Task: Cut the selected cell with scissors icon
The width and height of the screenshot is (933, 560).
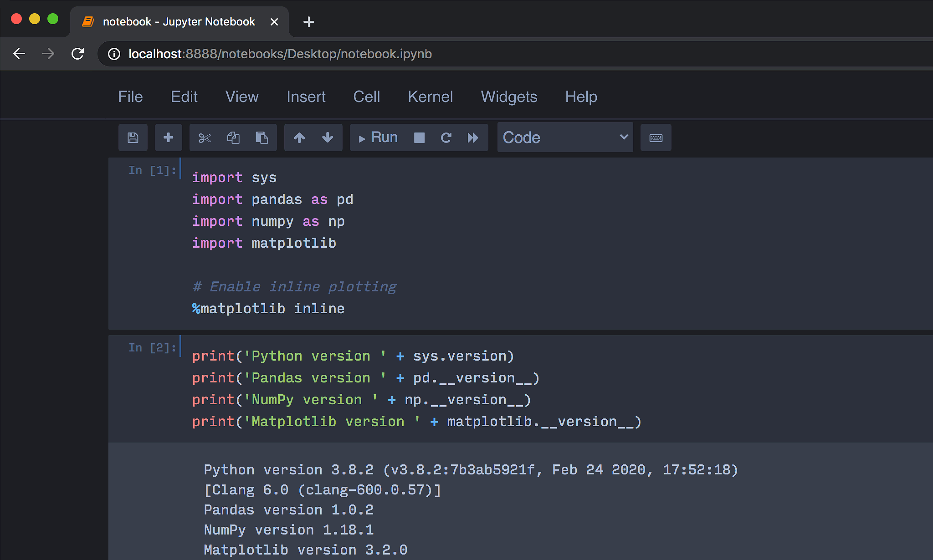Action: pos(205,137)
